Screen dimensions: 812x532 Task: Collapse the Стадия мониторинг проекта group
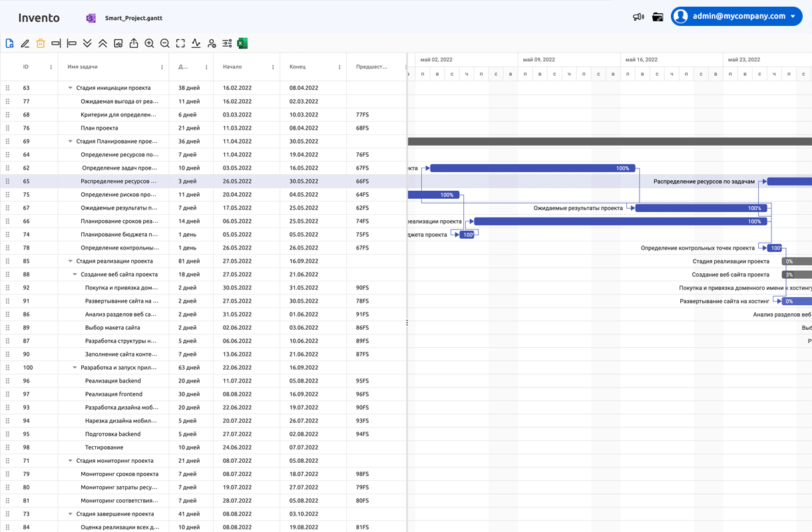click(x=71, y=460)
